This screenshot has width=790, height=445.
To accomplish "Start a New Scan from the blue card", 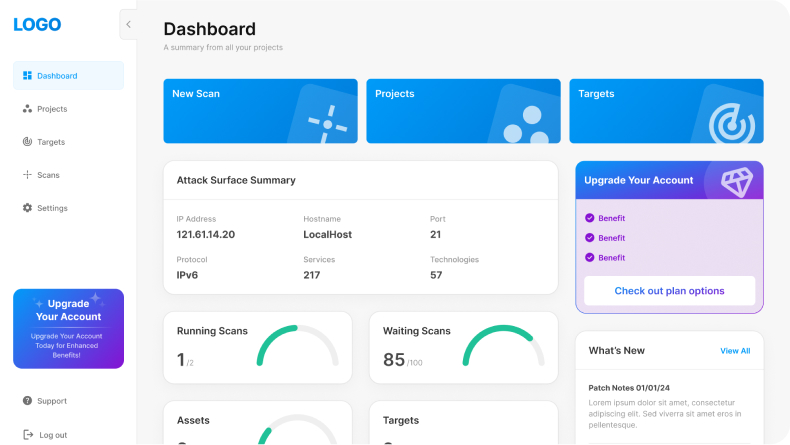I will (260, 111).
